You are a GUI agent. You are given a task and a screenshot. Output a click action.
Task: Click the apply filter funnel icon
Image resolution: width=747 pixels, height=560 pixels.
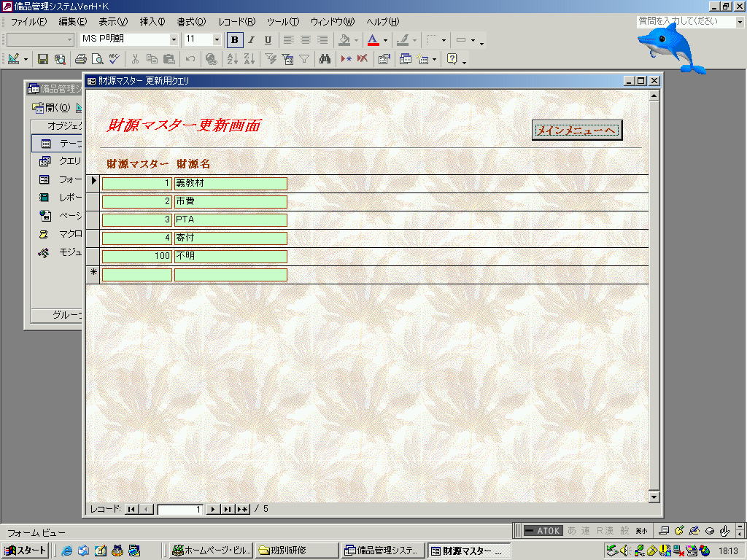click(304, 59)
